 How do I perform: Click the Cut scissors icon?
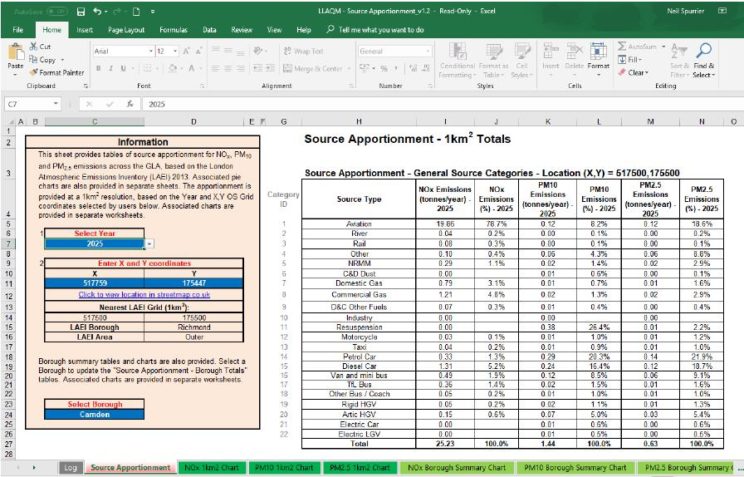[33, 47]
